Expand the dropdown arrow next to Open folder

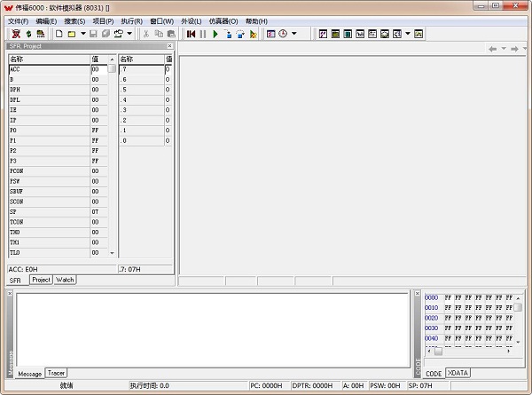click(82, 34)
